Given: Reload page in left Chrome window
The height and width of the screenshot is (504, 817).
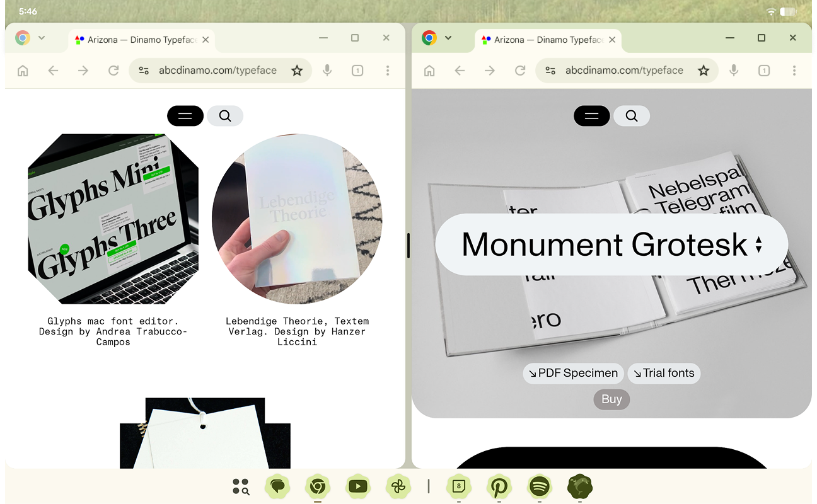Looking at the screenshot, I should (113, 71).
